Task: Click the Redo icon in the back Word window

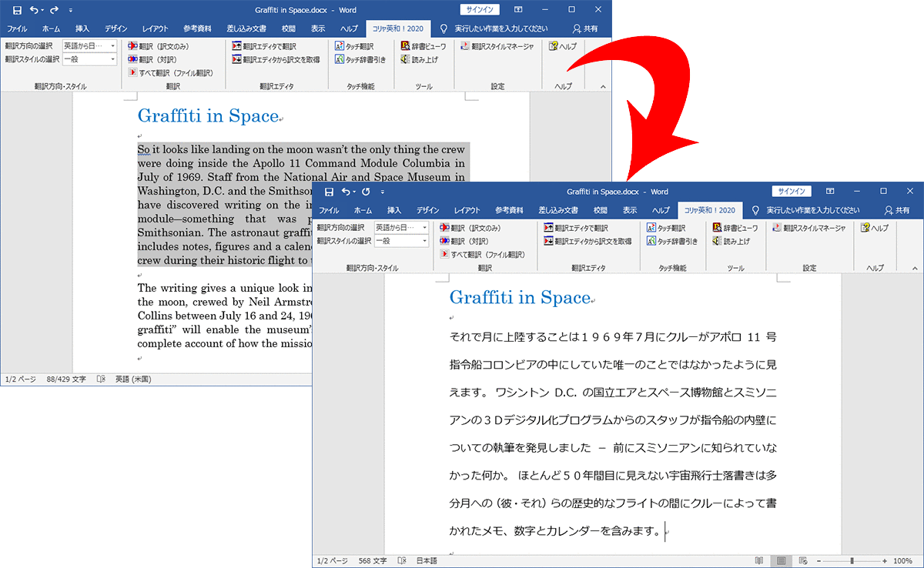Action: (x=54, y=11)
